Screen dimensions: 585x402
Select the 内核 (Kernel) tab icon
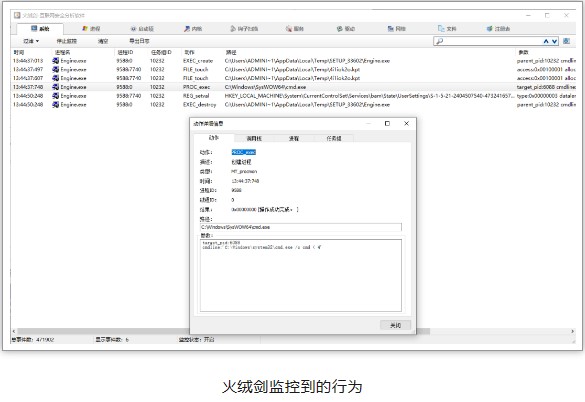187,29
